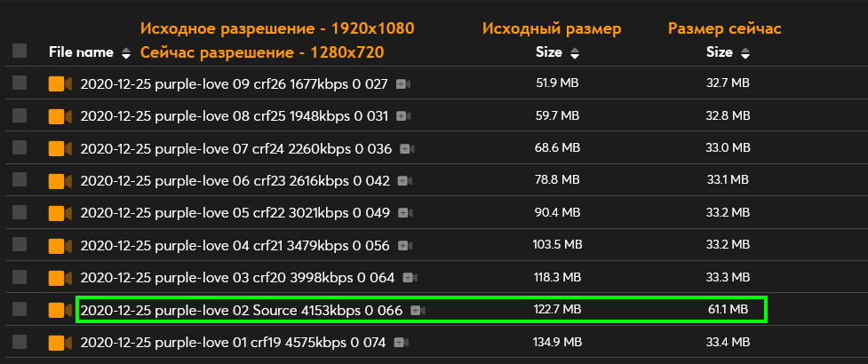This screenshot has width=868, height=364.
Task: Click the orange video icon for crf19 file
Action: pyautogui.click(x=60, y=342)
